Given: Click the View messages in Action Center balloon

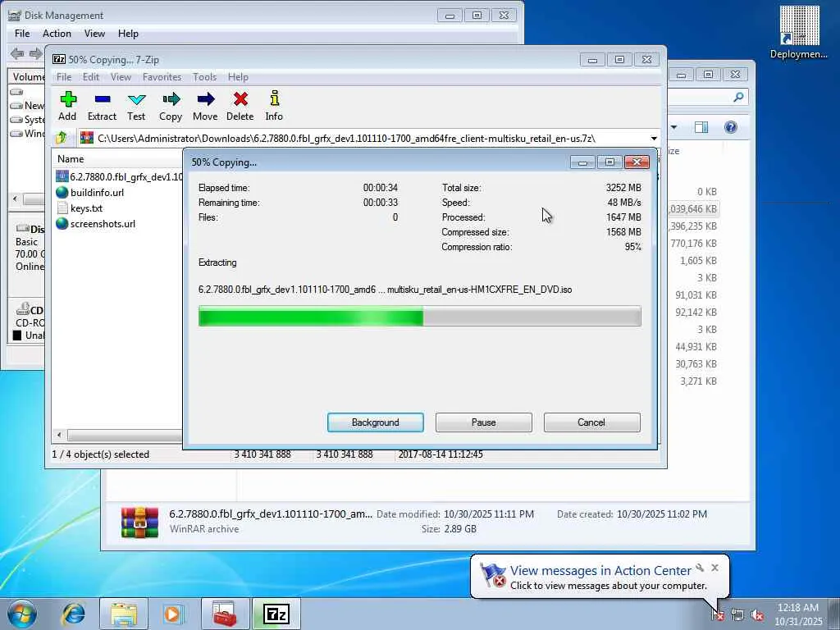Looking at the screenshot, I should tap(600, 571).
